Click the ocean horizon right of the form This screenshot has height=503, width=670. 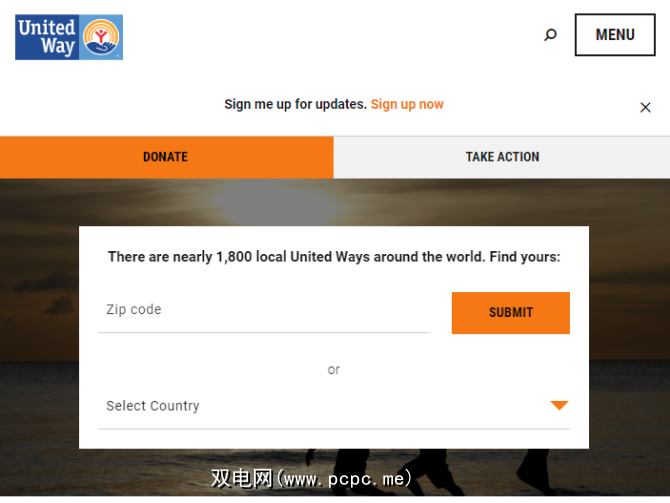629,363
